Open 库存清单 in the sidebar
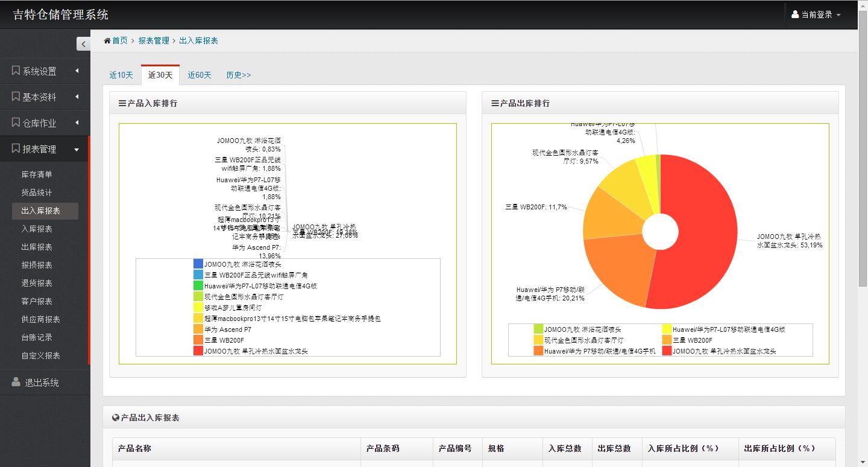Screen dimensions: 868x467 click(37, 174)
